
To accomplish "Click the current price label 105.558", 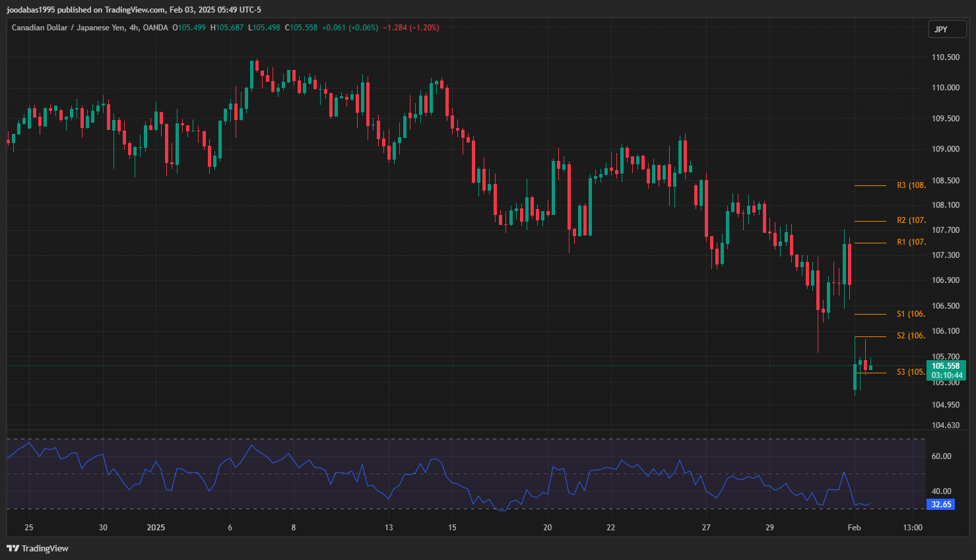I will [x=946, y=366].
